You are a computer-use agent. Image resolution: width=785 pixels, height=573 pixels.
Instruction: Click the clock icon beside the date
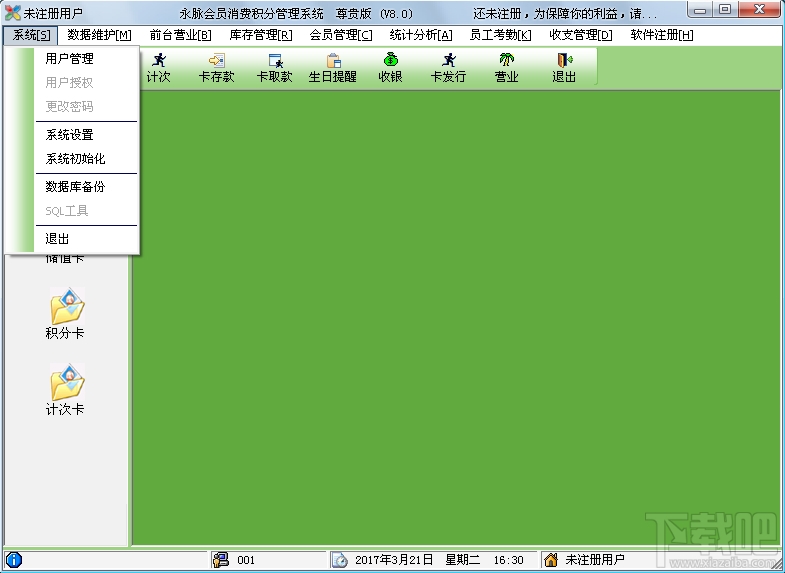tap(339, 559)
